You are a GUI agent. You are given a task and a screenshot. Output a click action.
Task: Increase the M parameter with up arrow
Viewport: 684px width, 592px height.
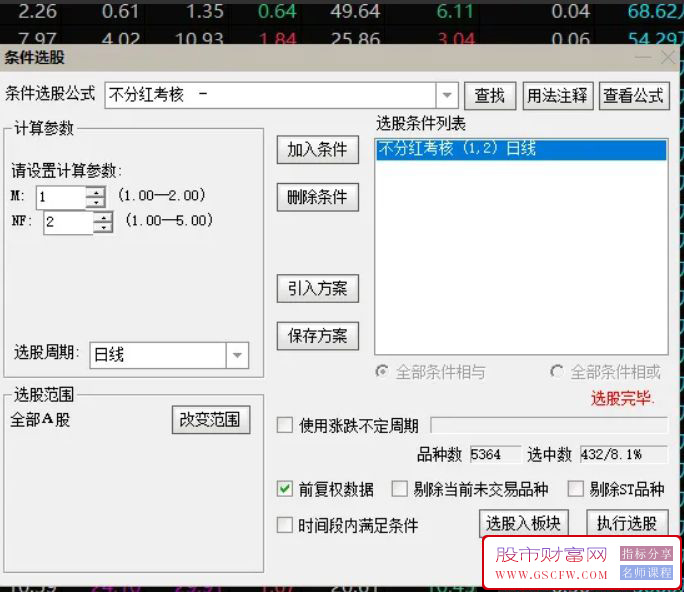coord(96,192)
